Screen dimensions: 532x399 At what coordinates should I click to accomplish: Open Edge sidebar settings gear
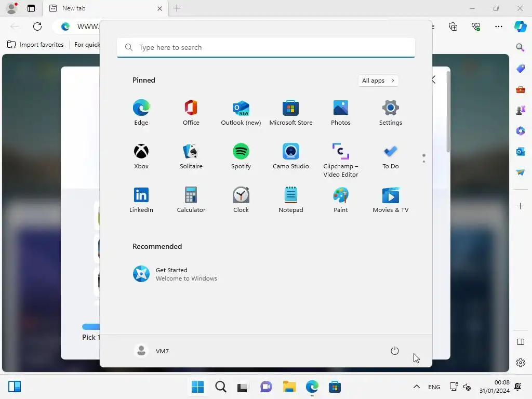(520, 363)
